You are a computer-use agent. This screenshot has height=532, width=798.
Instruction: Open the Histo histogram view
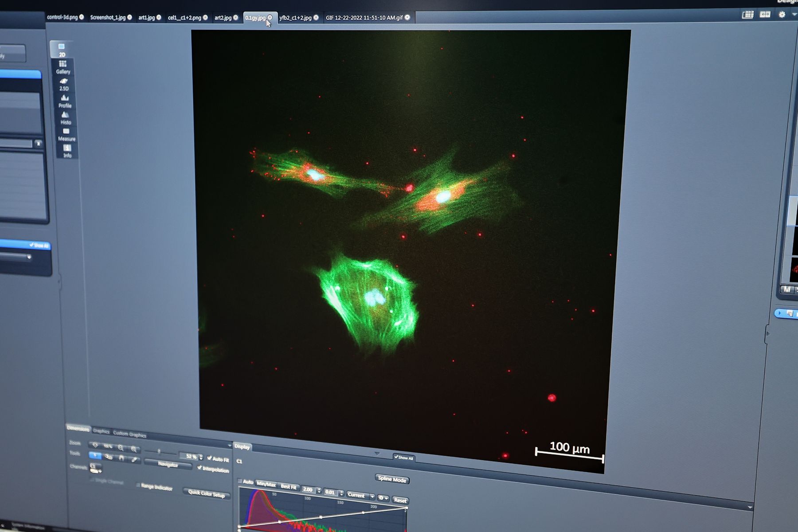click(x=65, y=117)
